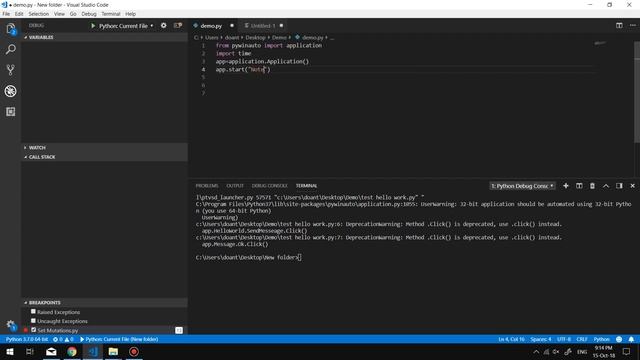This screenshot has height=360, width=640.
Task: Open the Windows Start menu
Action: click(x=10, y=351)
